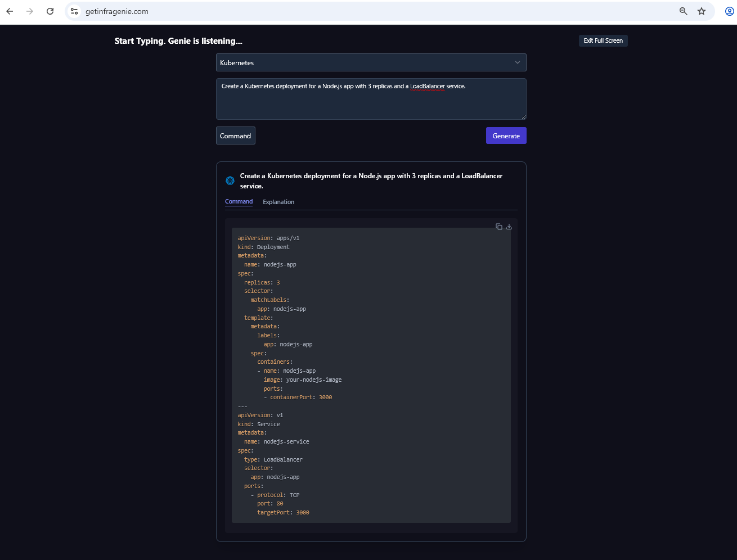Click the 'kind: Service' line
This screenshot has width=737, height=560.
point(259,424)
